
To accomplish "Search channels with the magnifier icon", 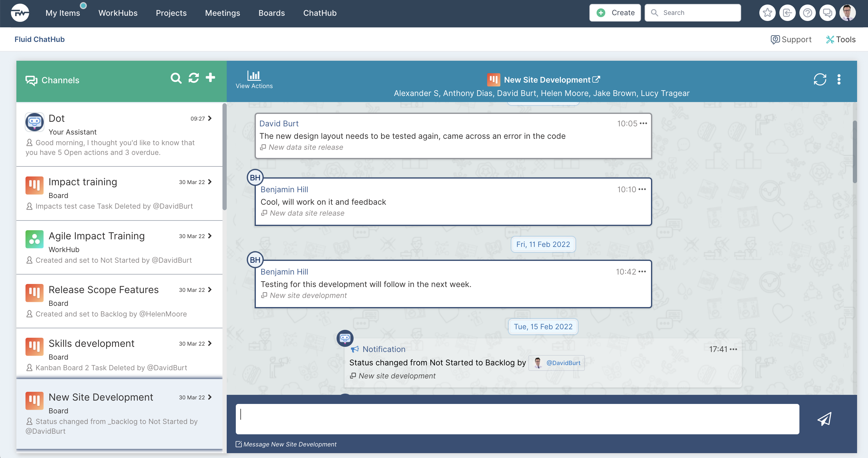I will 176,78.
